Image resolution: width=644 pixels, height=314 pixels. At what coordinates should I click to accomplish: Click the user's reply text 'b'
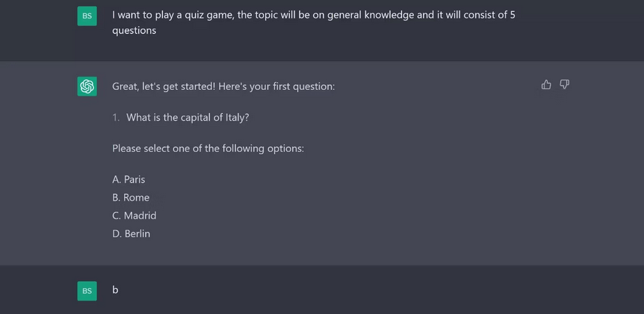point(115,289)
